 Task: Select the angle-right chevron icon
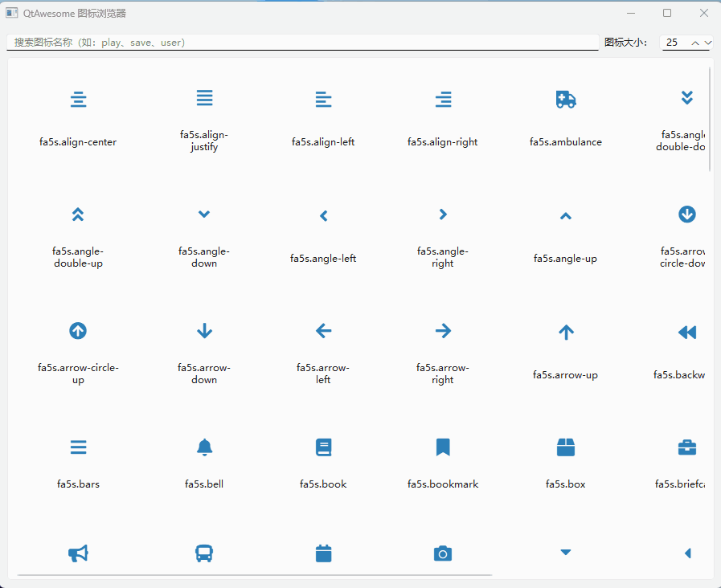point(443,214)
